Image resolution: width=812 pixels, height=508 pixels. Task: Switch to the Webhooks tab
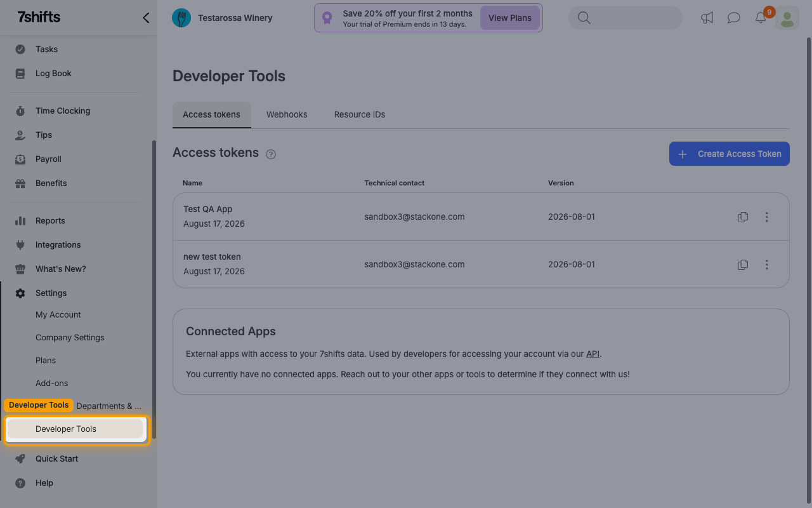pyautogui.click(x=287, y=114)
